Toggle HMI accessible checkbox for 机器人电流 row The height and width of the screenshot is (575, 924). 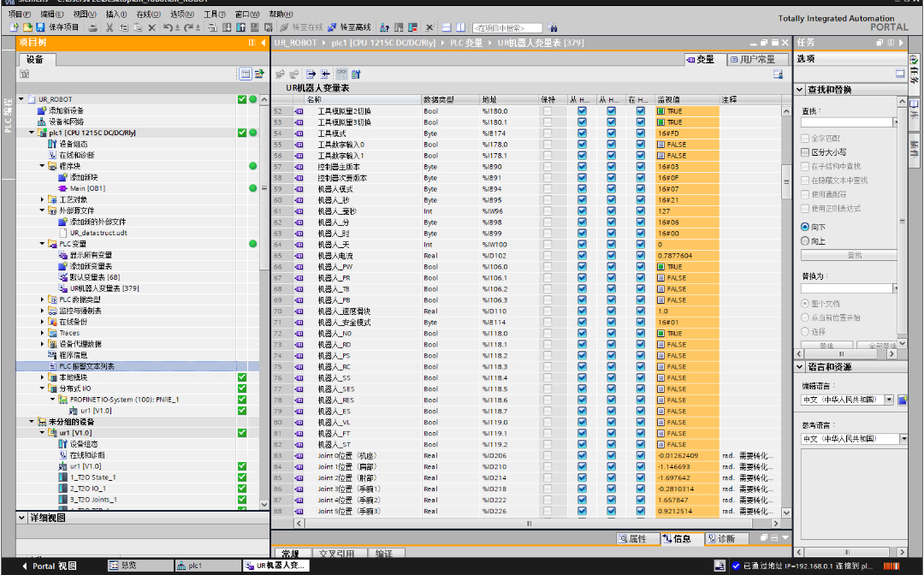pos(583,256)
